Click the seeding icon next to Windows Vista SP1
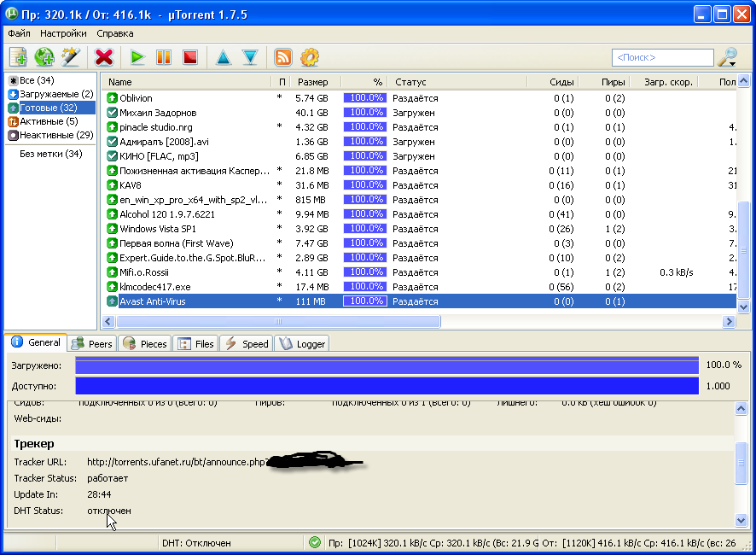Screen dimensions: 756x555 point(112,228)
